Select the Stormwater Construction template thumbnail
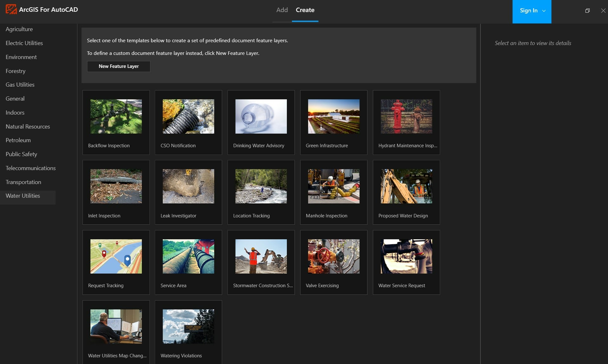The width and height of the screenshot is (608, 364). (261, 256)
